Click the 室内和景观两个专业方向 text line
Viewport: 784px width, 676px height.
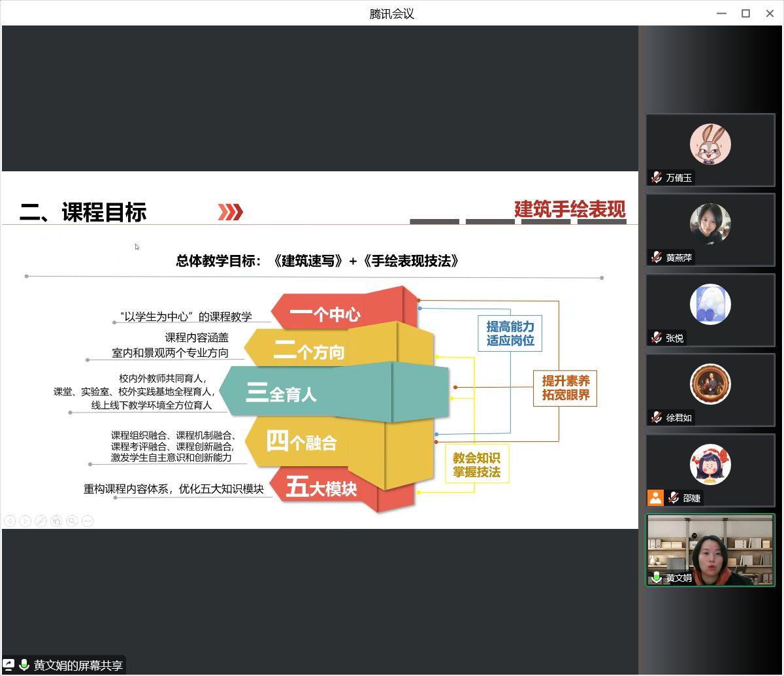(x=171, y=353)
